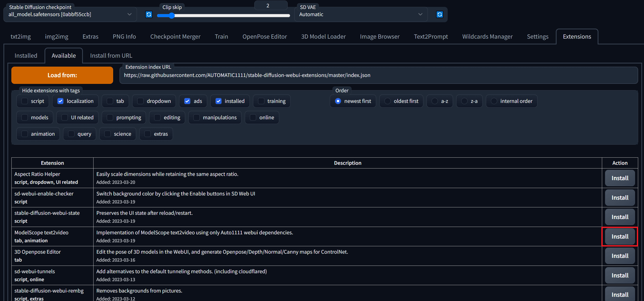Switch to the Installed sub-tab
The height and width of the screenshot is (301, 644).
point(26,56)
